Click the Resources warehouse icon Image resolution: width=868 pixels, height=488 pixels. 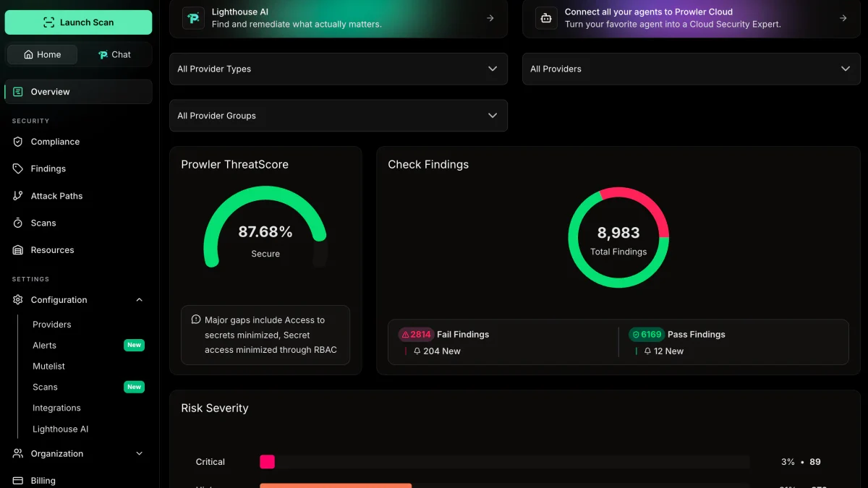(x=18, y=250)
